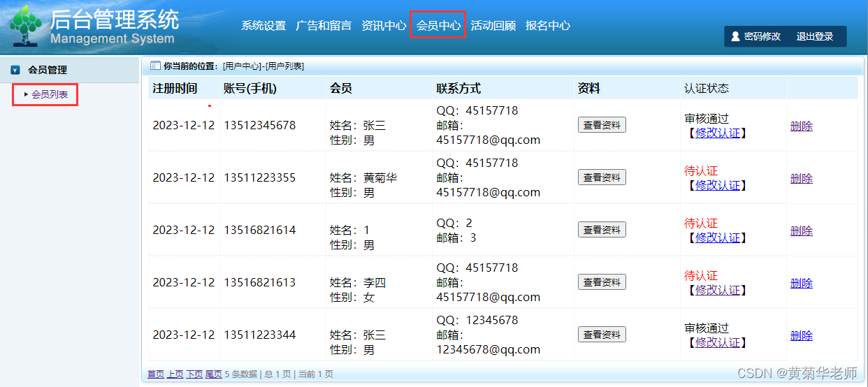Click the 联系方式 column header

click(x=458, y=89)
